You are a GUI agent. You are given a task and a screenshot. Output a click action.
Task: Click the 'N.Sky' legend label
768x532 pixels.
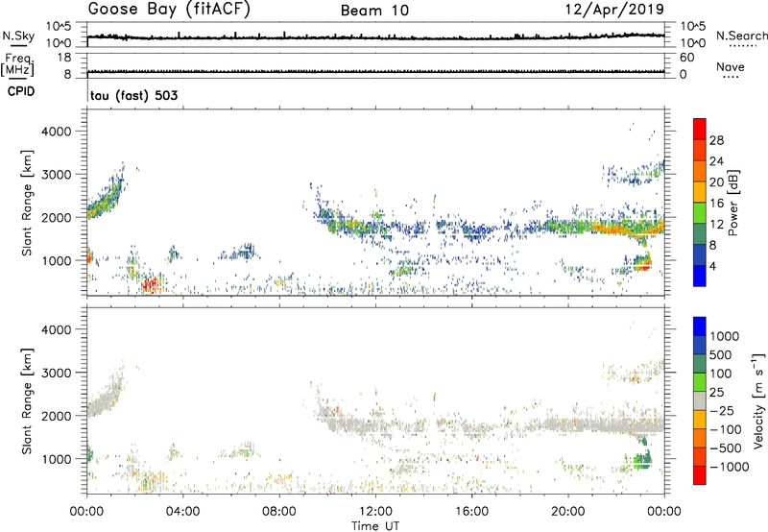pyautogui.click(x=18, y=36)
